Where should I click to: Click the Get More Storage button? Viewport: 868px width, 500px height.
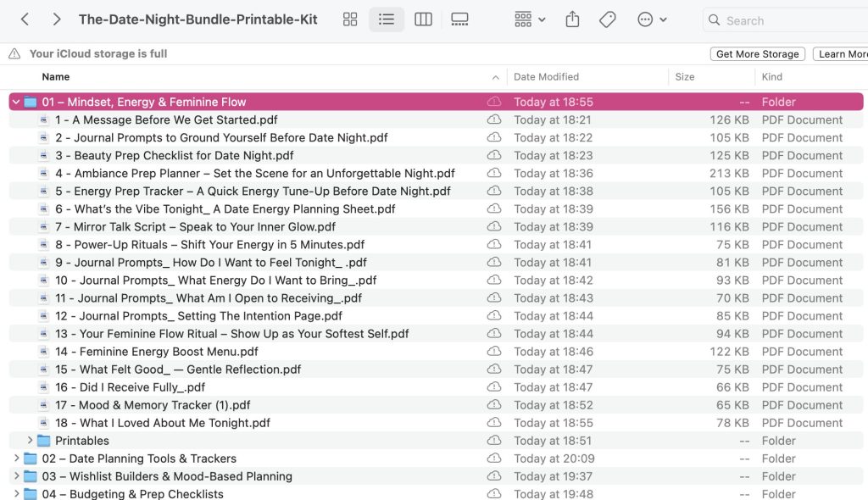[757, 54]
